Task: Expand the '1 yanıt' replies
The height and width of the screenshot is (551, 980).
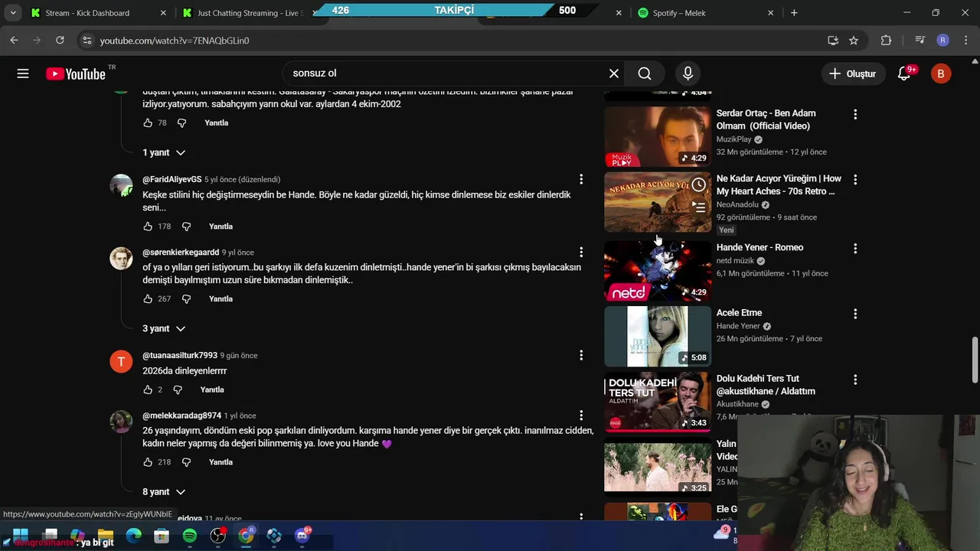Action: [x=164, y=152]
